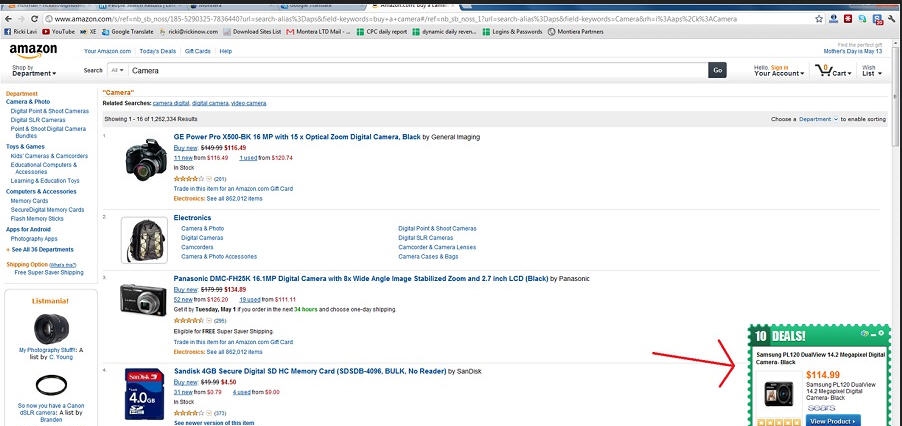Open the search category All dropdown
Screen dimensions: 902x426
pyautogui.click(x=118, y=70)
